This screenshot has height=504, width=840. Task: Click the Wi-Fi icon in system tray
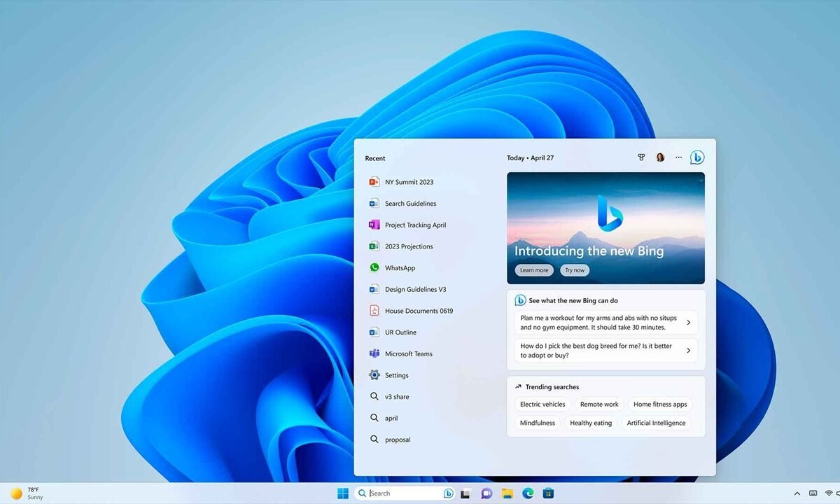830,493
